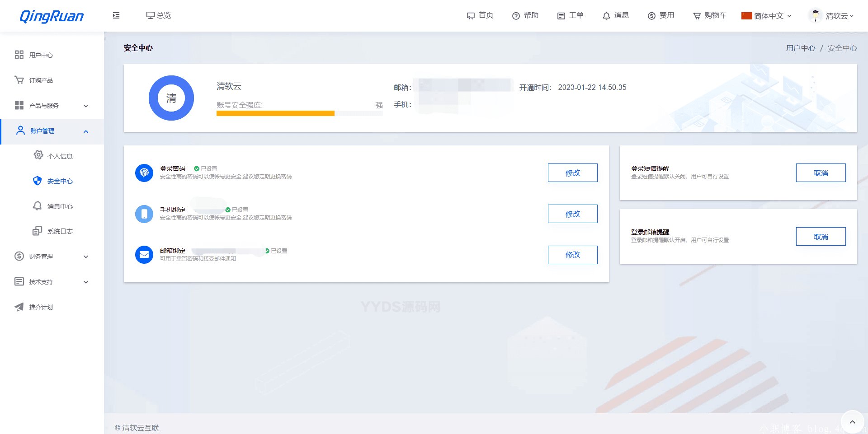This screenshot has width=868, height=434.
Task: Collapse the 账户管理 chevron
Action: click(x=86, y=131)
